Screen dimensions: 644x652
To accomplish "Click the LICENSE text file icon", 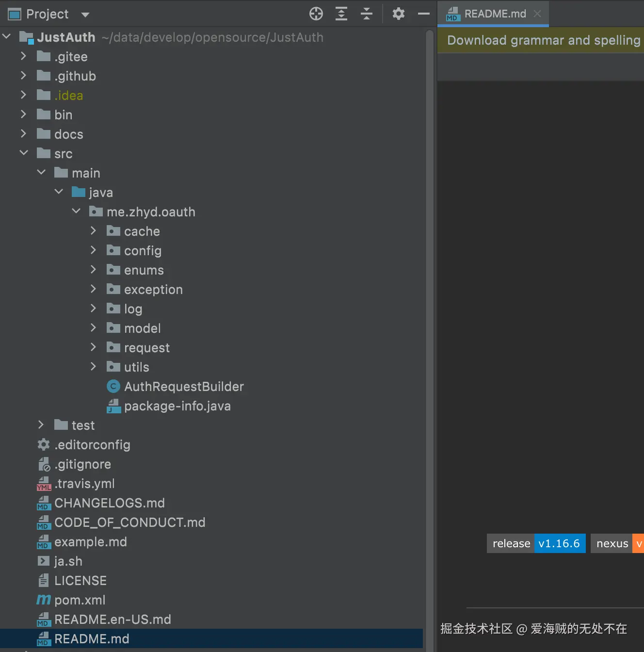I will [44, 580].
